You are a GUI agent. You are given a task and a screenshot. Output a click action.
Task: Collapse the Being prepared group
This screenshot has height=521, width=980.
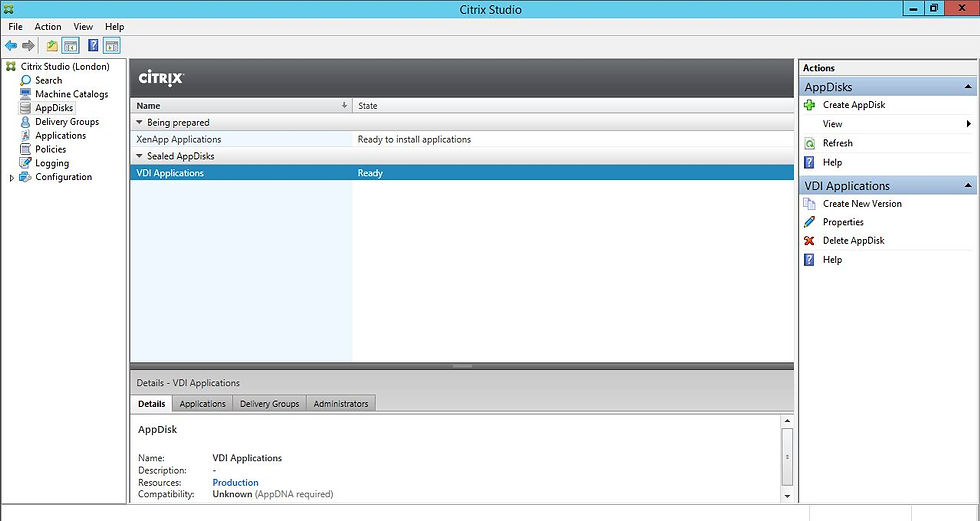click(139, 122)
